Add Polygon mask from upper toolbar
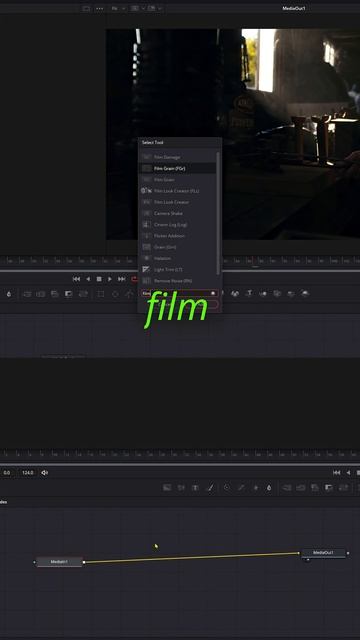Viewport: 360px width, 640px height. [129, 294]
